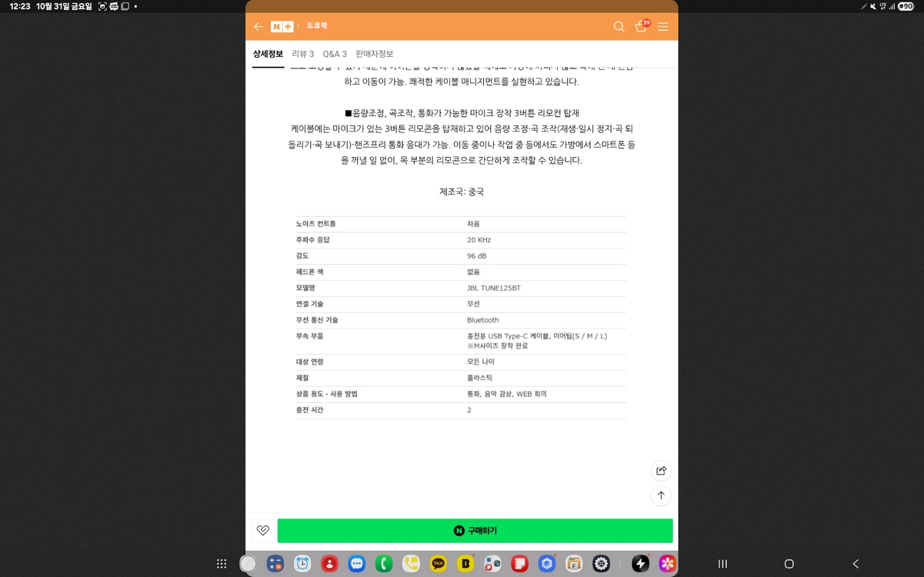The width and height of the screenshot is (924, 577).
Task: Launch the Clock app from the taskbar
Action: [302, 564]
